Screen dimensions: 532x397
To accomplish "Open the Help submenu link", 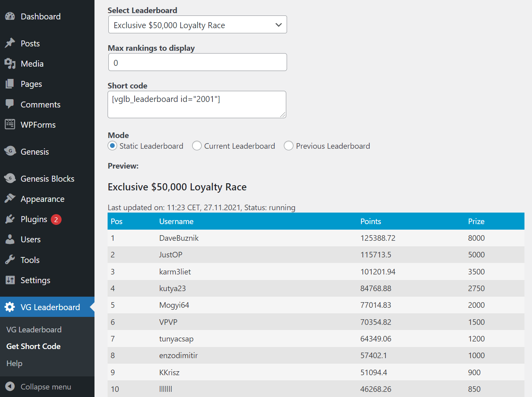I will (14, 363).
